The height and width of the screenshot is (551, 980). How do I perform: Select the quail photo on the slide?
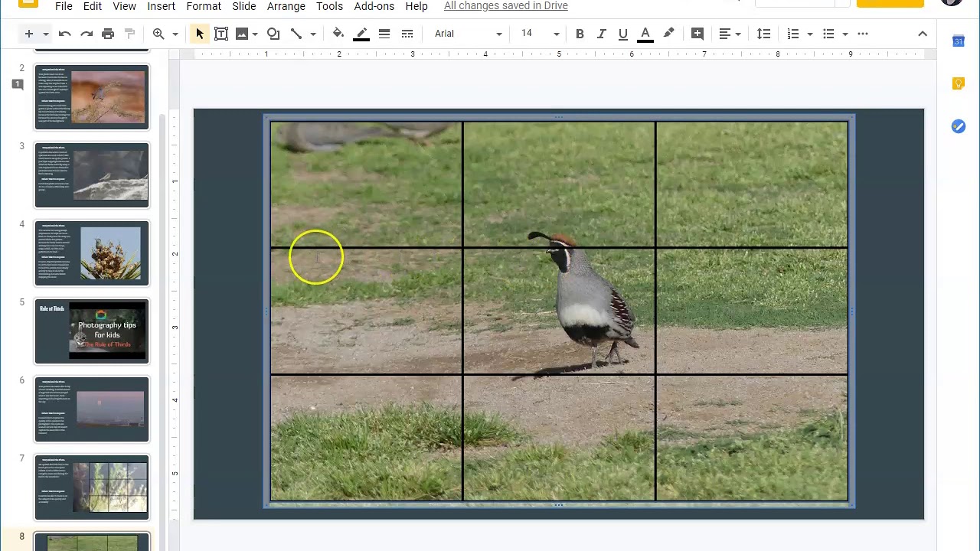tap(559, 311)
